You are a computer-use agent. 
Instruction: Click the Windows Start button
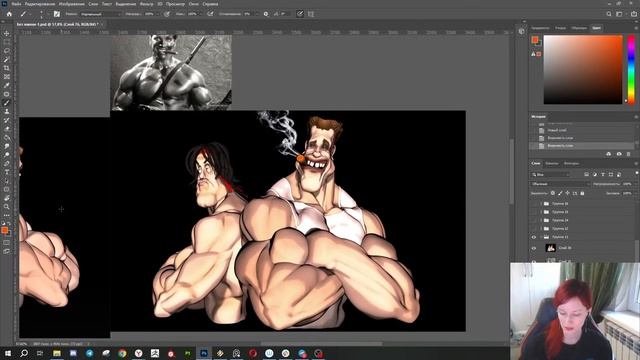[x=8, y=353]
